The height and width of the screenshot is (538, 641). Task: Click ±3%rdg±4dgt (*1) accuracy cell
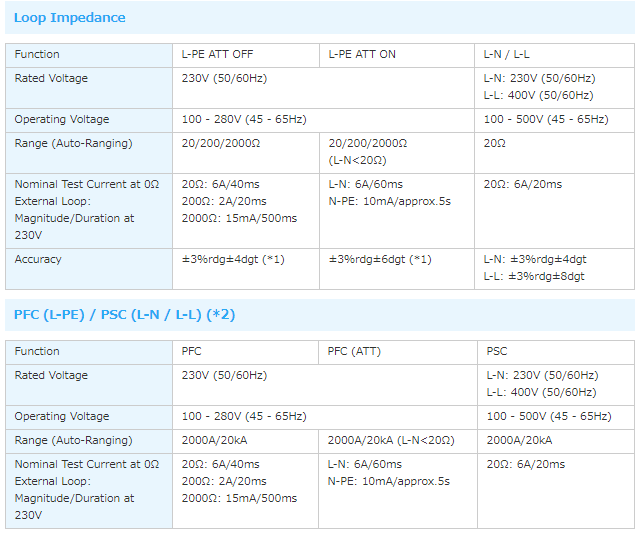pyautogui.click(x=233, y=259)
